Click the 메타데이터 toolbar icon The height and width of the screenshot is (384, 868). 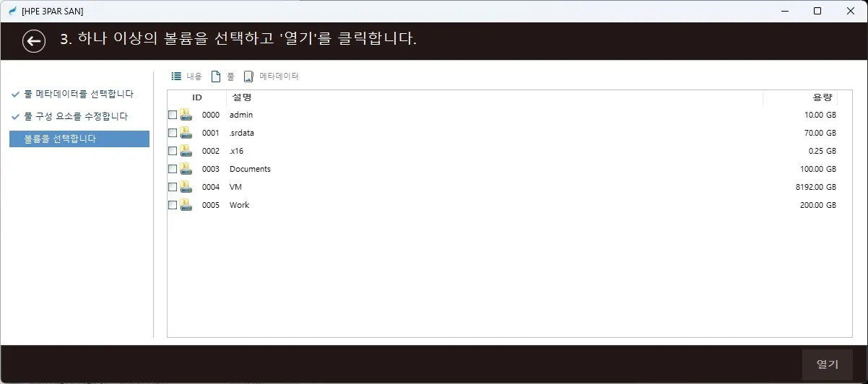[248, 76]
